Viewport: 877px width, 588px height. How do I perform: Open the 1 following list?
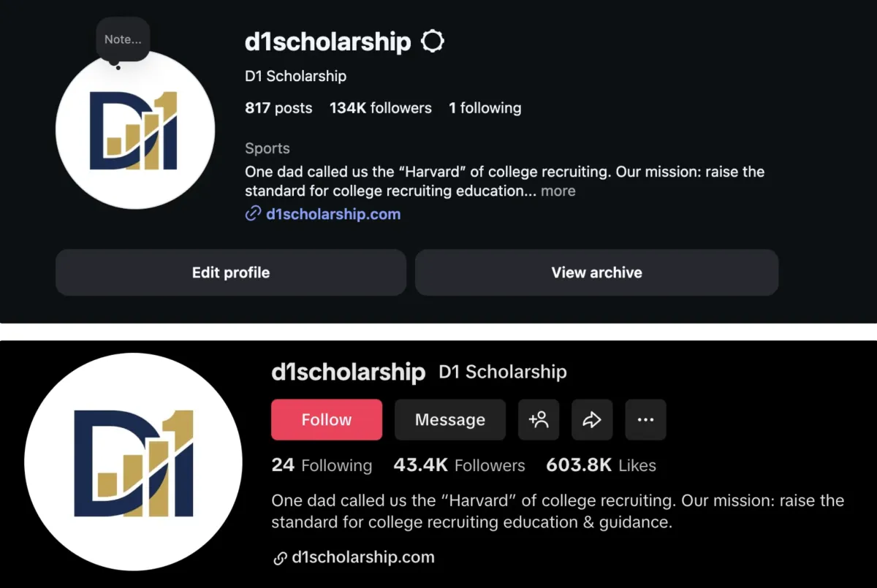point(485,108)
